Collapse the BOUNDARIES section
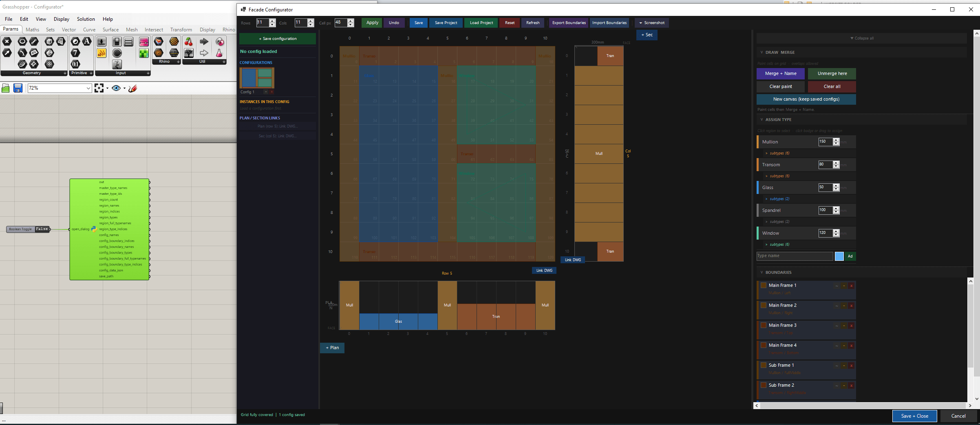Screen dimensions: 980x425 pos(761,272)
